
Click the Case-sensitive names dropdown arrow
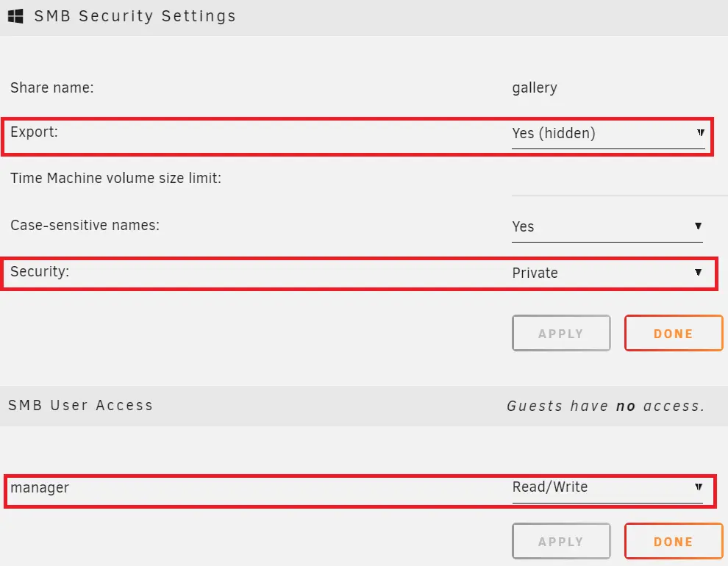(699, 226)
